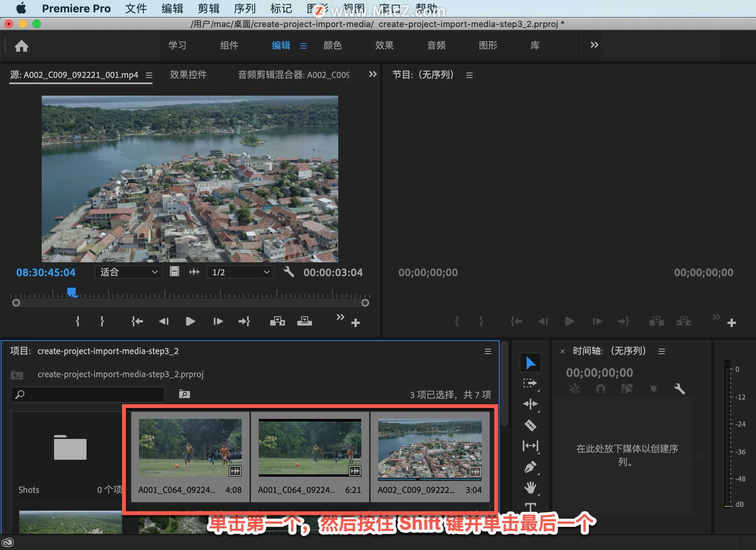Screen dimensions: 756x550
Task: Open the zoom level 适合 dropdown
Action: (128, 272)
